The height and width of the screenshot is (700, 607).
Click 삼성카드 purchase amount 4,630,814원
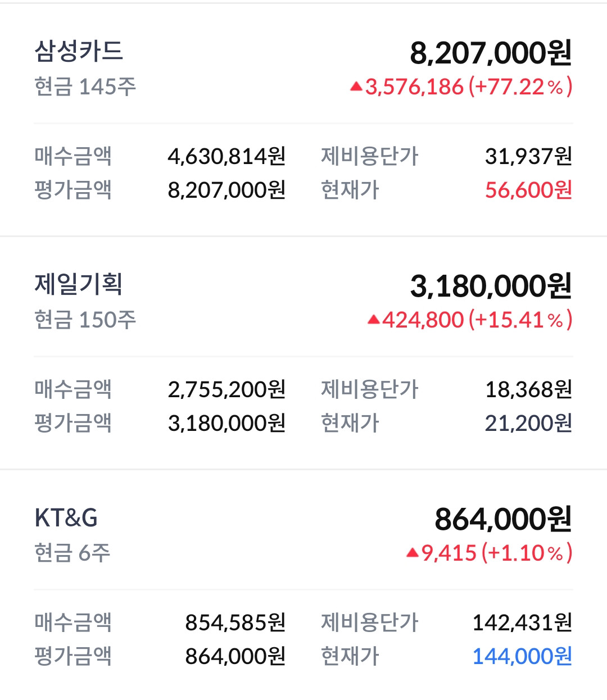tap(227, 156)
